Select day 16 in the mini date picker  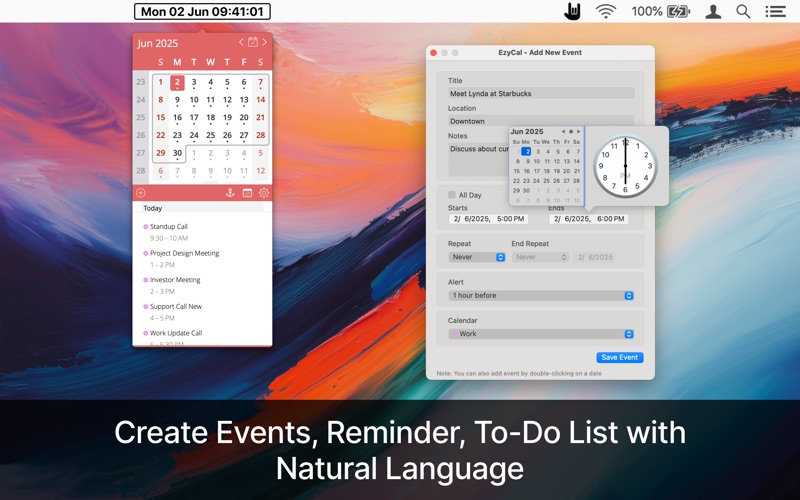(x=527, y=171)
